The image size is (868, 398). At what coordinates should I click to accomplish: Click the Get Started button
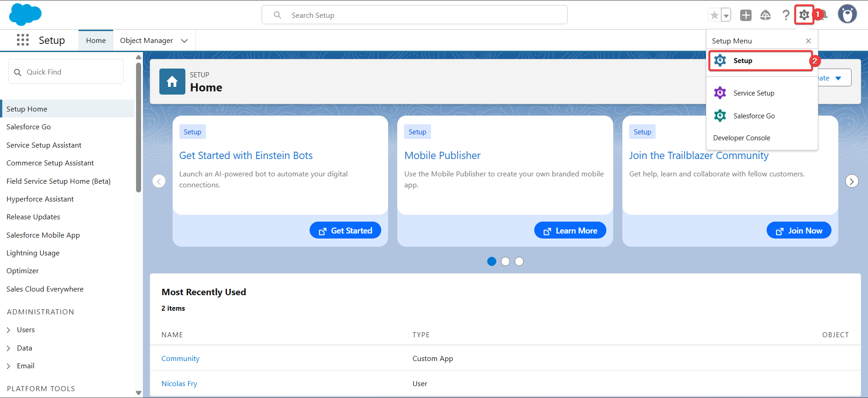coord(345,230)
